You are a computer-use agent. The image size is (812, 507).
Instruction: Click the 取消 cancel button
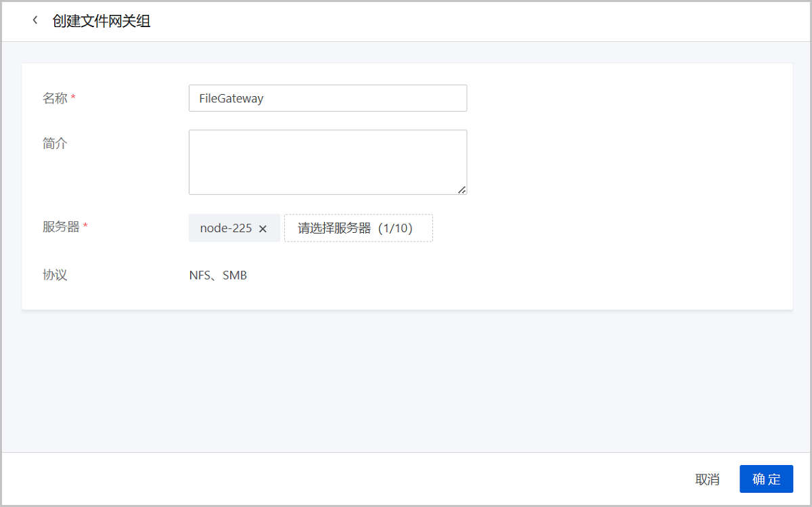point(707,479)
